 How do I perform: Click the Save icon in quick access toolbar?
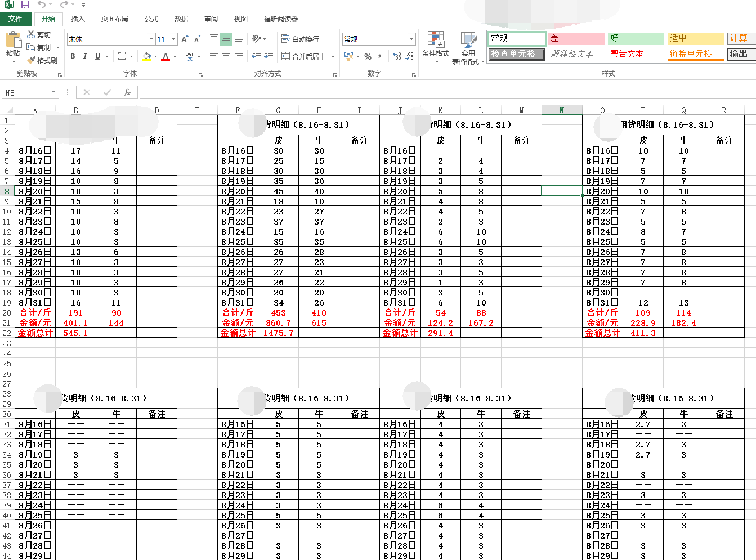click(25, 5)
